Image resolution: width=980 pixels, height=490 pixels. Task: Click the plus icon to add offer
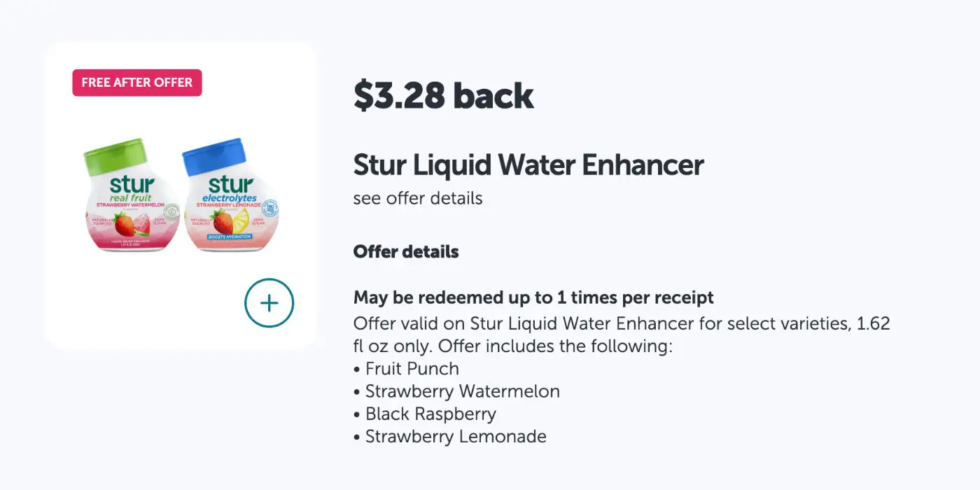(x=269, y=303)
